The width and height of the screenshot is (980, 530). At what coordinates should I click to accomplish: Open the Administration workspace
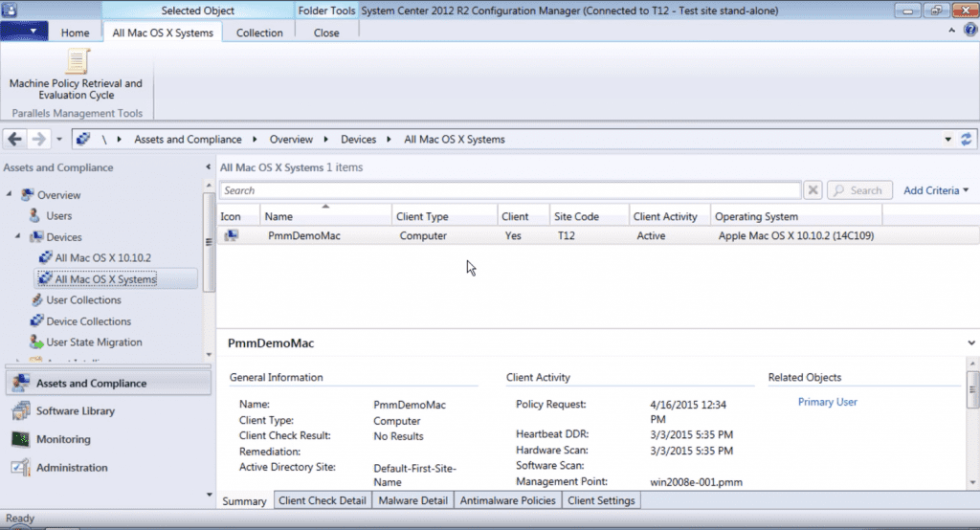(x=109, y=467)
